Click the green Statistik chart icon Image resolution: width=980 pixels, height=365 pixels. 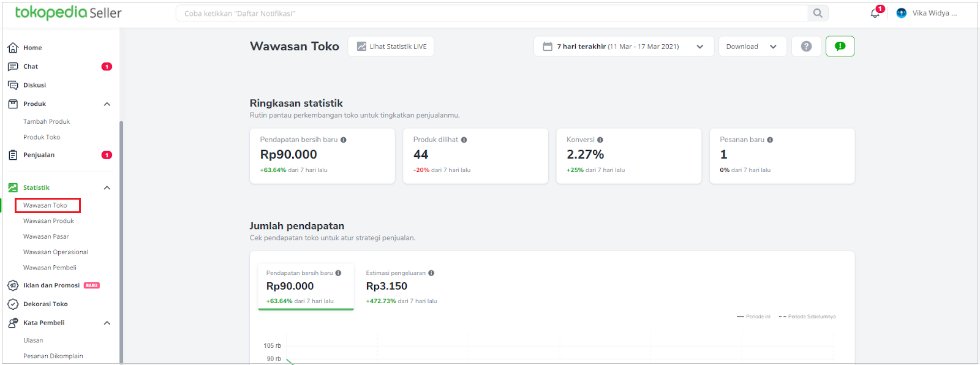tap(13, 187)
